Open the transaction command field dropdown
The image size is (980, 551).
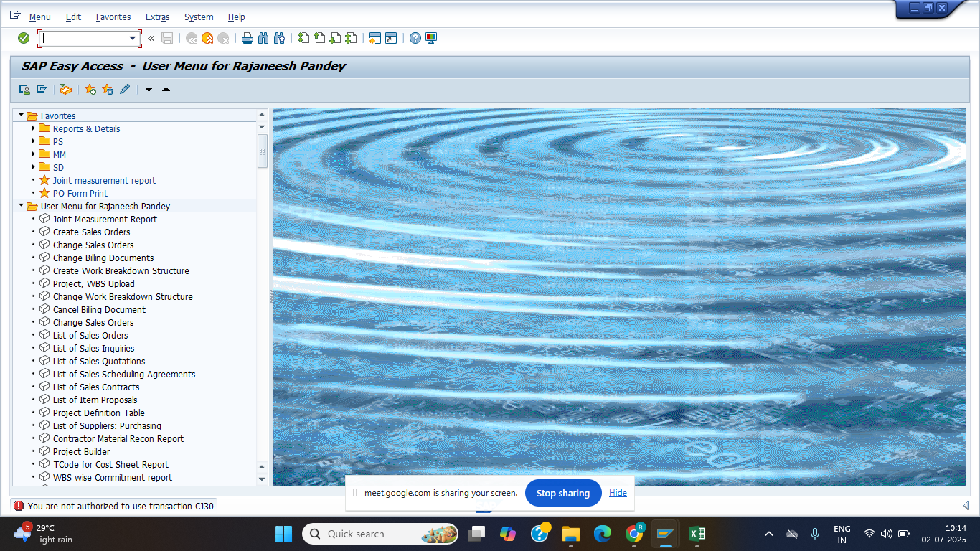pos(132,38)
